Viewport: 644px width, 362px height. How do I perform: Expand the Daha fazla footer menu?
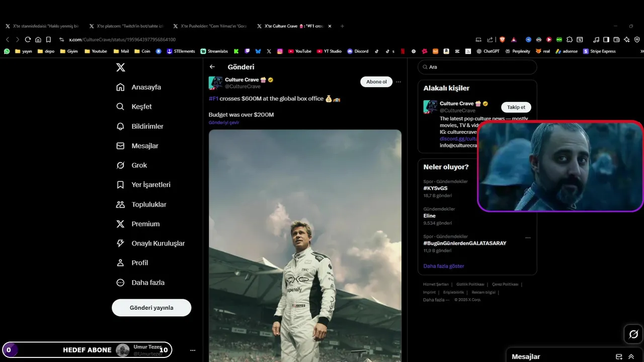coord(436,300)
